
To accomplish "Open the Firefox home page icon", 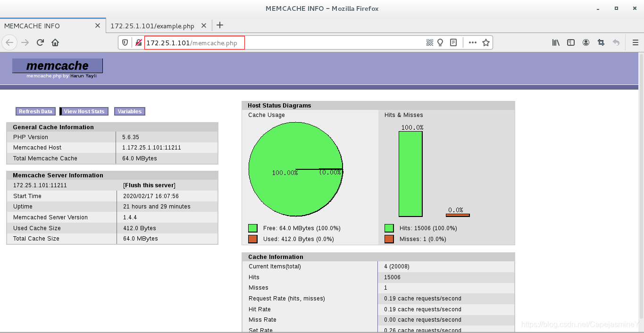I will (55, 42).
